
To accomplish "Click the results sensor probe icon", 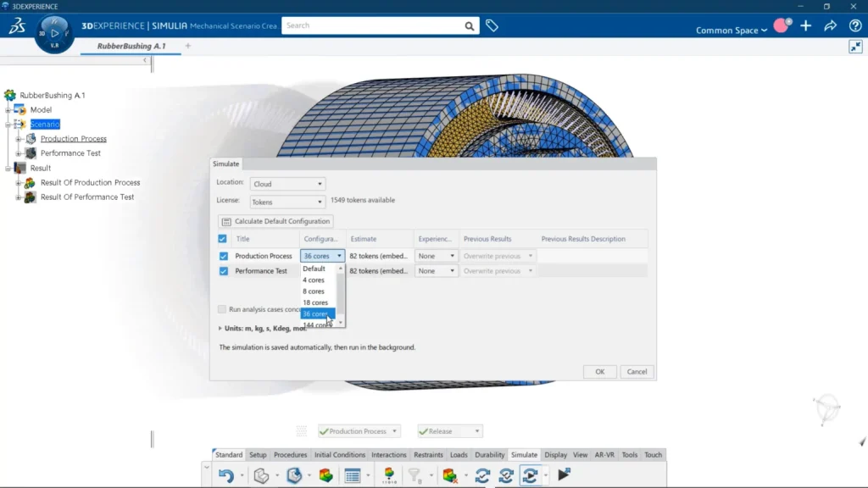I will pyautogui.click(x=389, y=475).
